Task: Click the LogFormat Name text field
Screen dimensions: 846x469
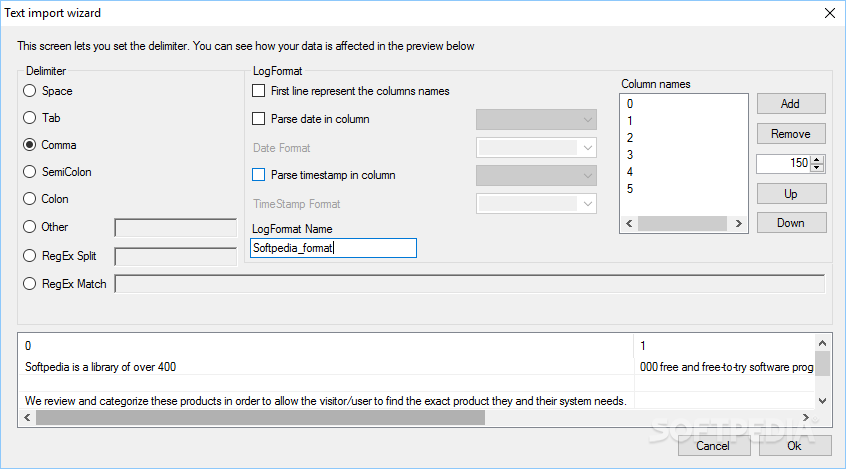Action: (333, 248)
